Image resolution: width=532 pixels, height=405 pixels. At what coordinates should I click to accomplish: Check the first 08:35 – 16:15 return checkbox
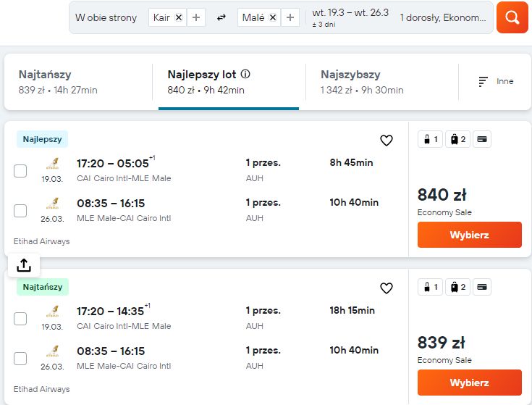[20, 211]
